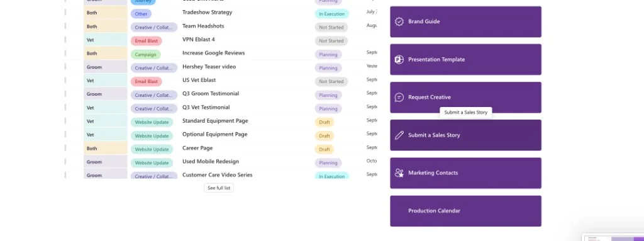644x241 pixels.
Task: Click the Other tag on Tradeshow Strategy row
Action: pos(141,14)
